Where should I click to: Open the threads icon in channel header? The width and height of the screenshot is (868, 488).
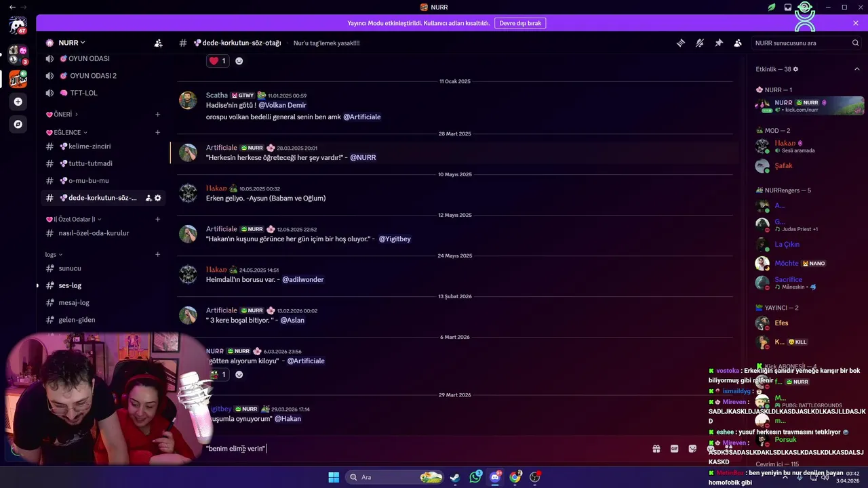coord(681,43)
